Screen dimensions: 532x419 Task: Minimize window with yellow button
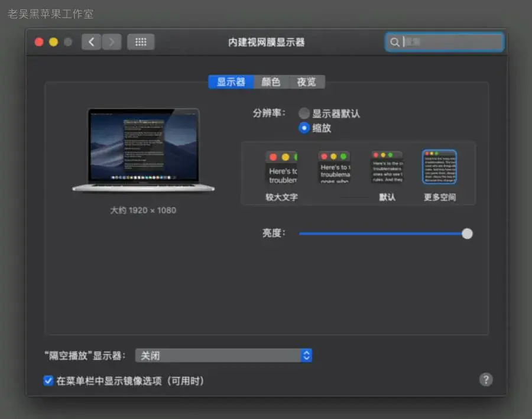[x=54, y=42]
